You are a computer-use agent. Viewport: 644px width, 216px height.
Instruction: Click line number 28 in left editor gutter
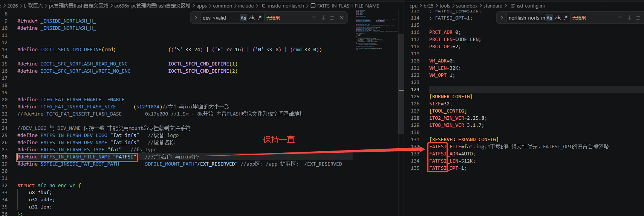tap(5, 157)
